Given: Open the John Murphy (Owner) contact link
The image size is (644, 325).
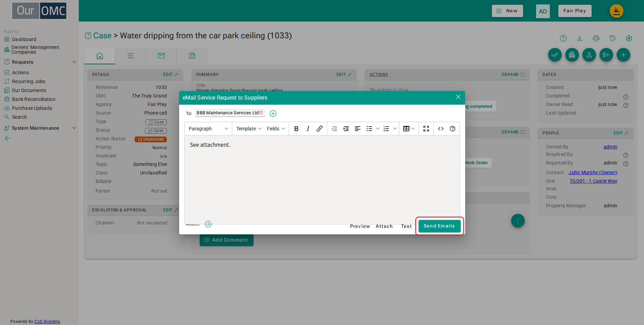Looking at the screenshot, I should pos(593,172).
